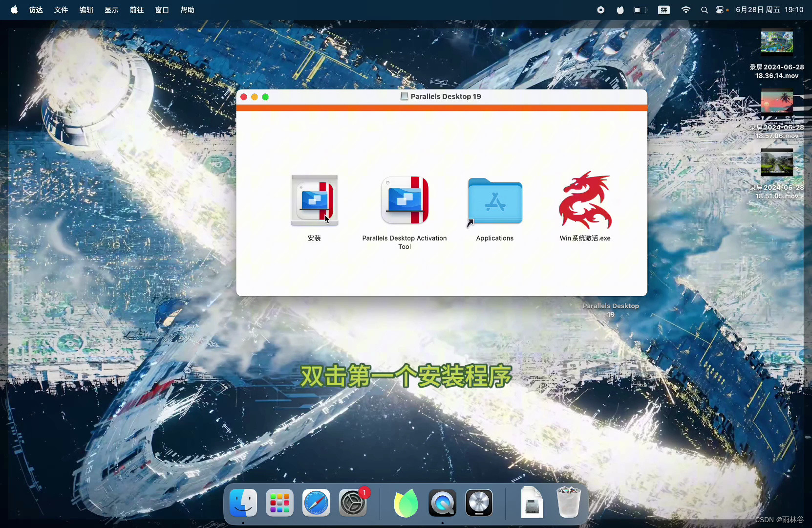
Task: Open the green leaf app in the Dock
Action: (x=406, y=503)
